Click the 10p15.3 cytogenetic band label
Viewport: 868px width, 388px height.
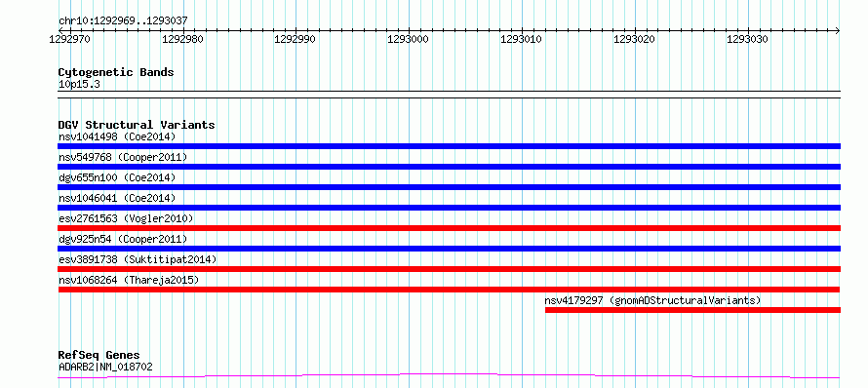[x=79, y=85]
